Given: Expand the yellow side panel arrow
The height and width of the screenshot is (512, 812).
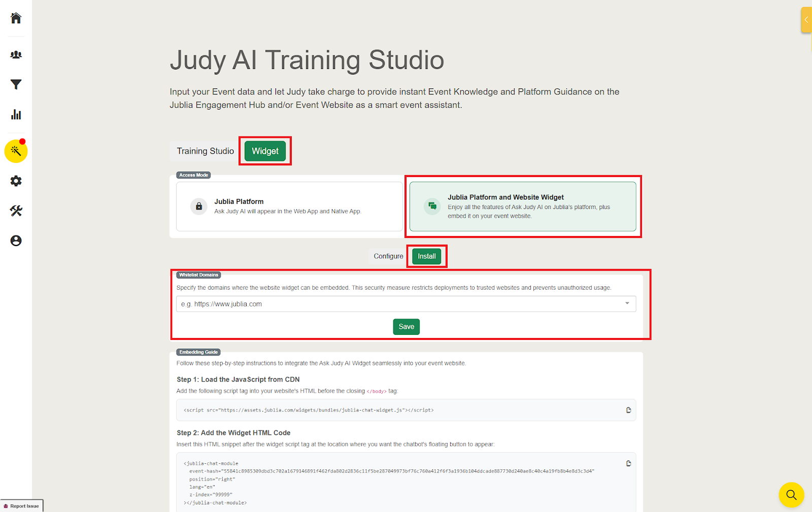Looking at the screenshot, I should [x=806, y=20].
